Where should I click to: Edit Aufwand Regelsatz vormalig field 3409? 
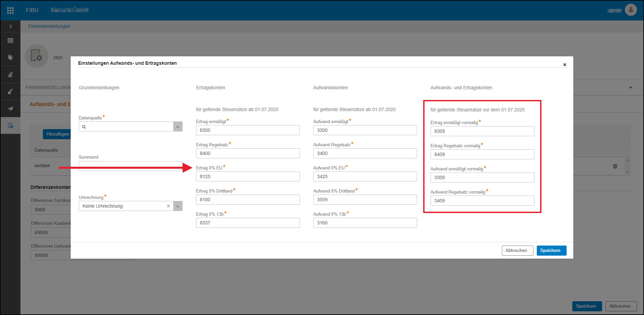tap(482, 201)
